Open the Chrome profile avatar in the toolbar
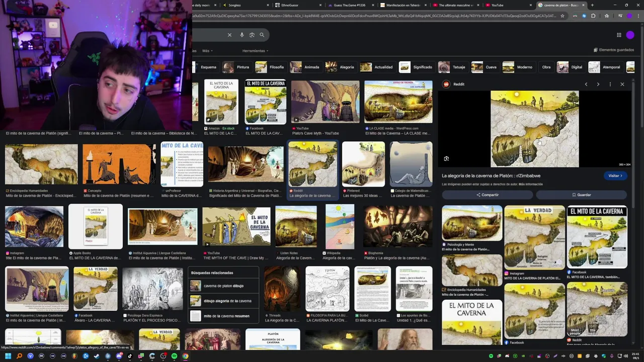 coord(629,16)
